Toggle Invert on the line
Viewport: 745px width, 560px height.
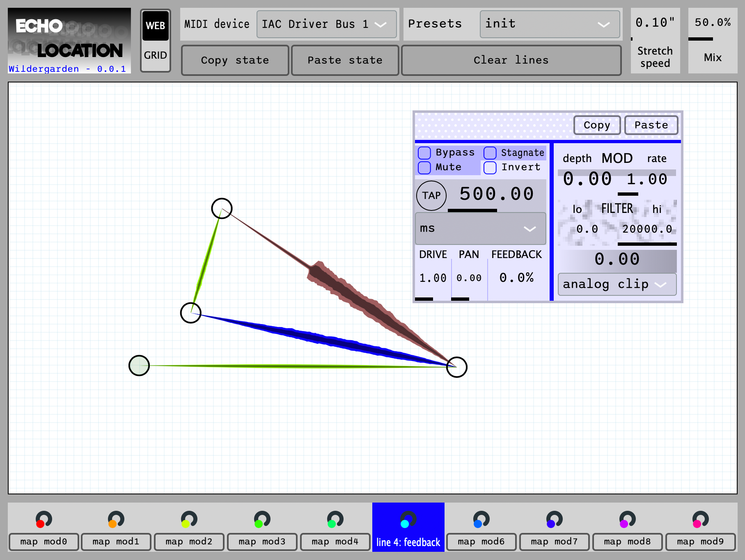(x=490, y=167)
